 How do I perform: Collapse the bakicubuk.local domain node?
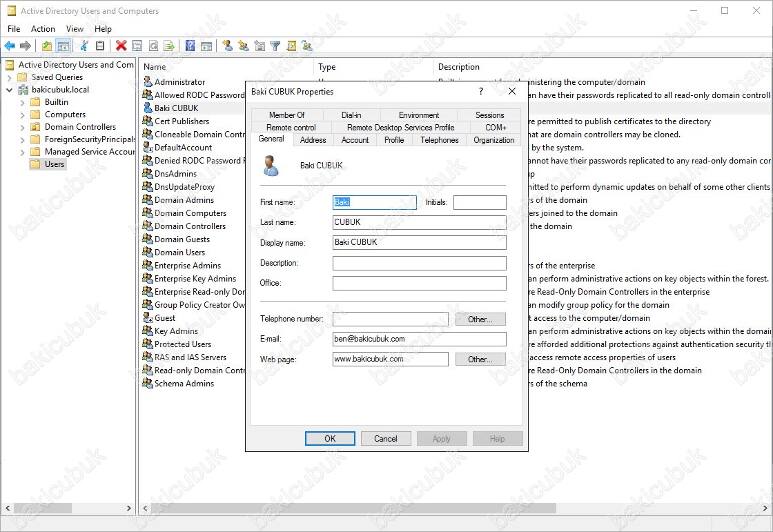click(x=10, y=90)
